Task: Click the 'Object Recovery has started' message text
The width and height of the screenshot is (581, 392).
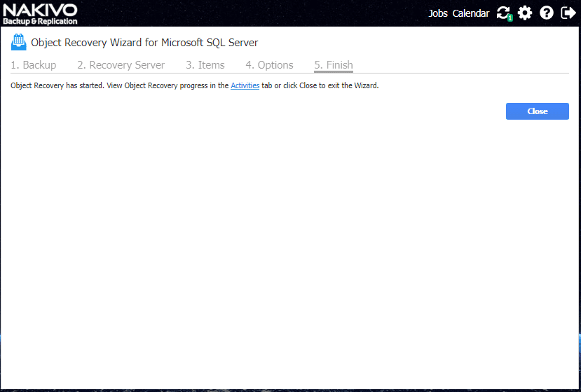Action: coord(195,85)
